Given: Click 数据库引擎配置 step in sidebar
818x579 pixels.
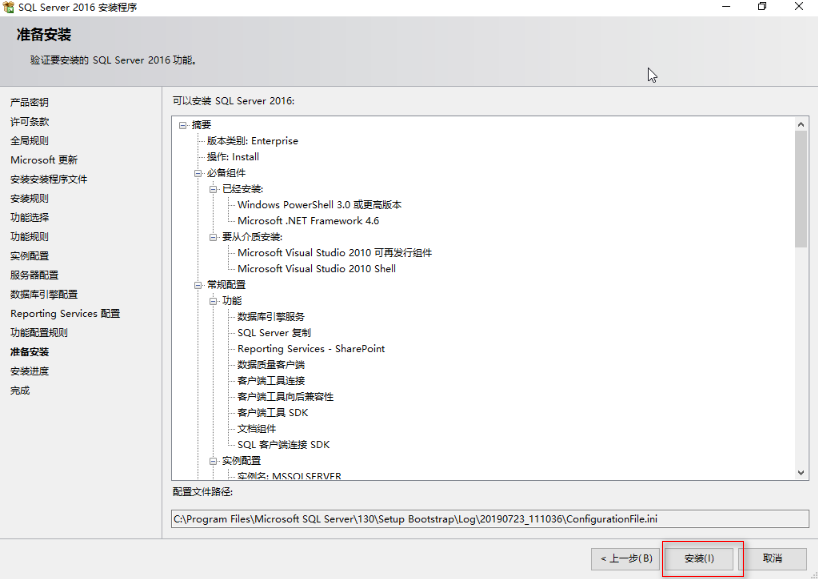Looking at the screenshot, I should [x=44, y=295].
